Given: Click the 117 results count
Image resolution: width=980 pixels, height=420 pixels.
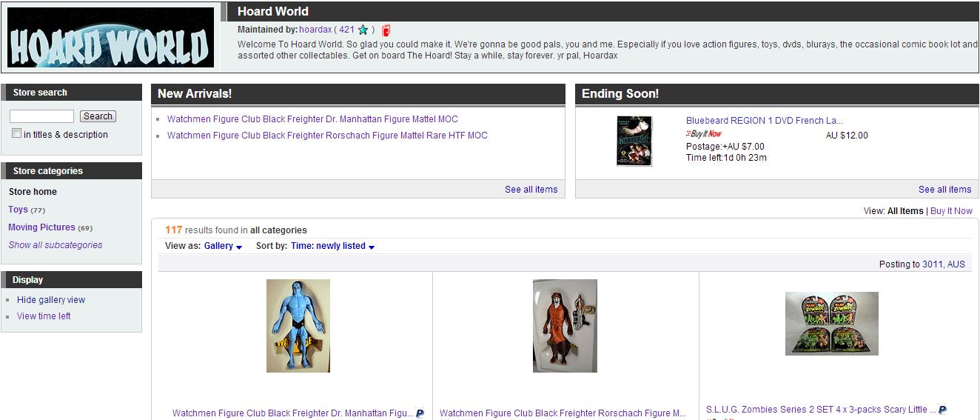Looking at the screenshot, I should click(x=173, y=230).
